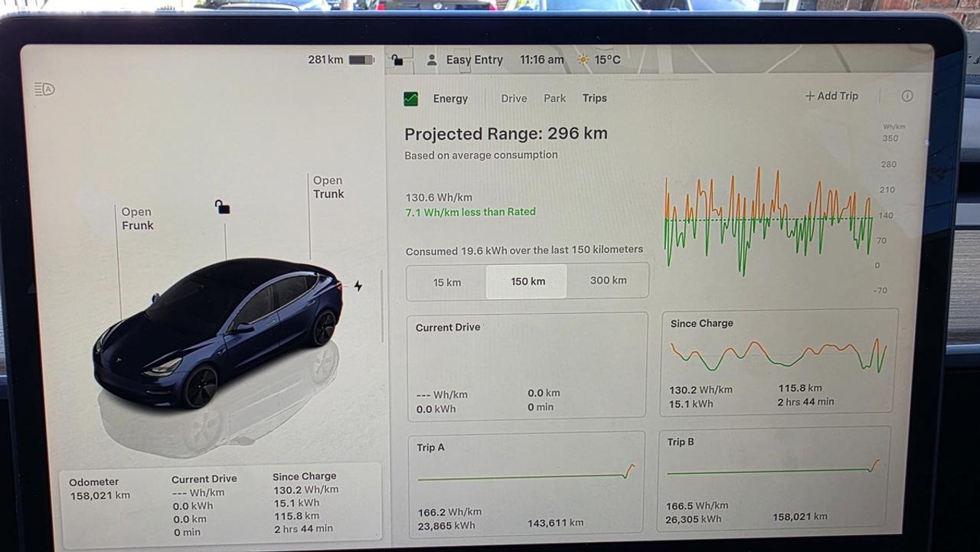The width and height of the screenshot is (980, 552).
Task: Tap Open Trunk
Action: pos(328,187)
